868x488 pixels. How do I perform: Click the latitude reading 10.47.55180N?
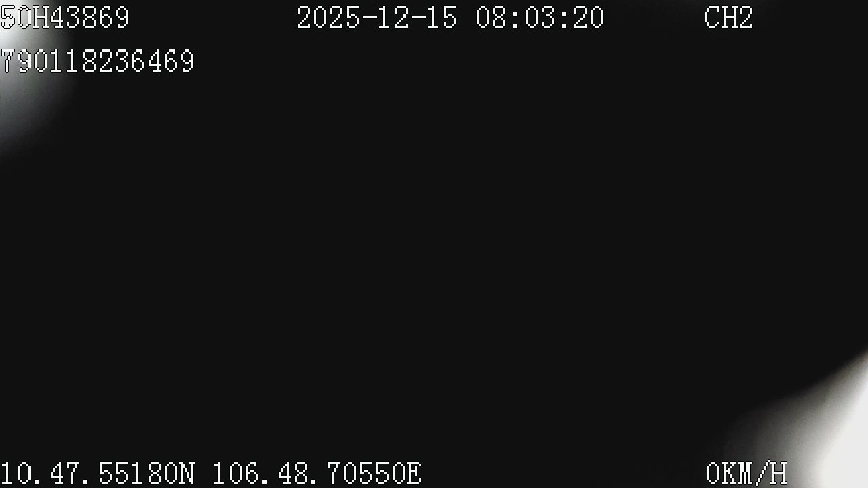pyautogui.click(x=98, y=473)
